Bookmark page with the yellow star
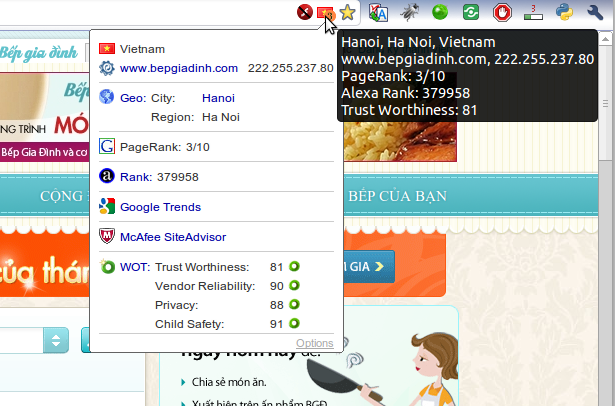The height and width of the screenshot is (406, 615). pos(348,13)
